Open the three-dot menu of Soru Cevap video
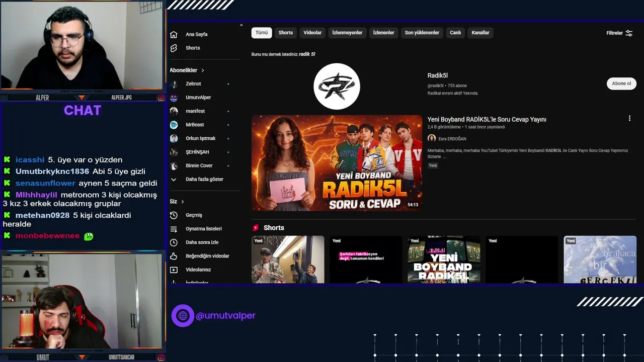 629,118
